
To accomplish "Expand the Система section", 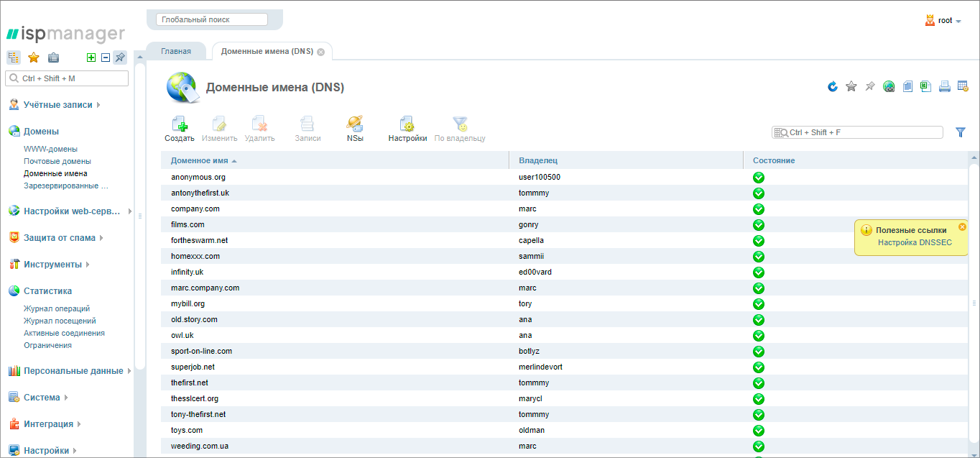I will point(38,398).
